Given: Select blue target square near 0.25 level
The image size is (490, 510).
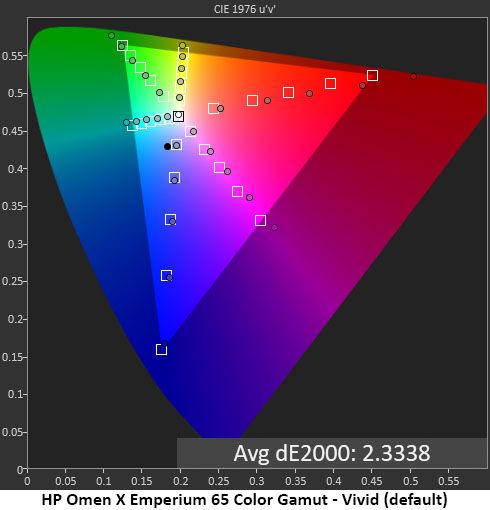Looking at the screenshot, I should point(166,275).
